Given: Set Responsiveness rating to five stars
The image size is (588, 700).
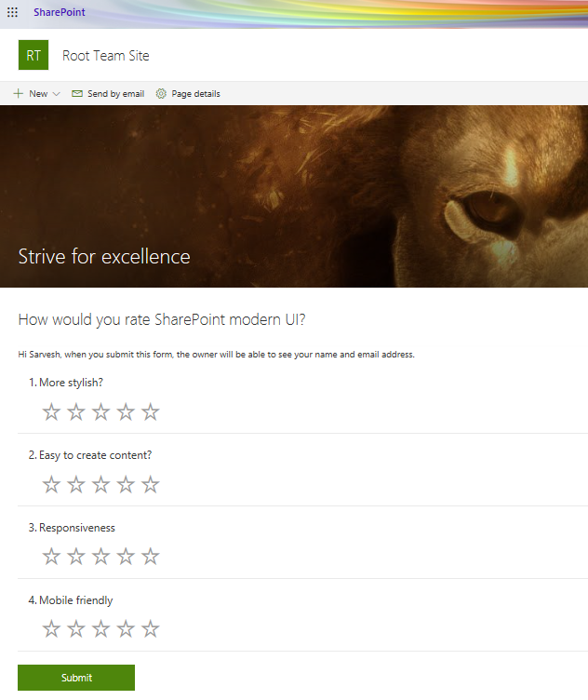Looking at the screenshot, I should (x=151, y=557).
